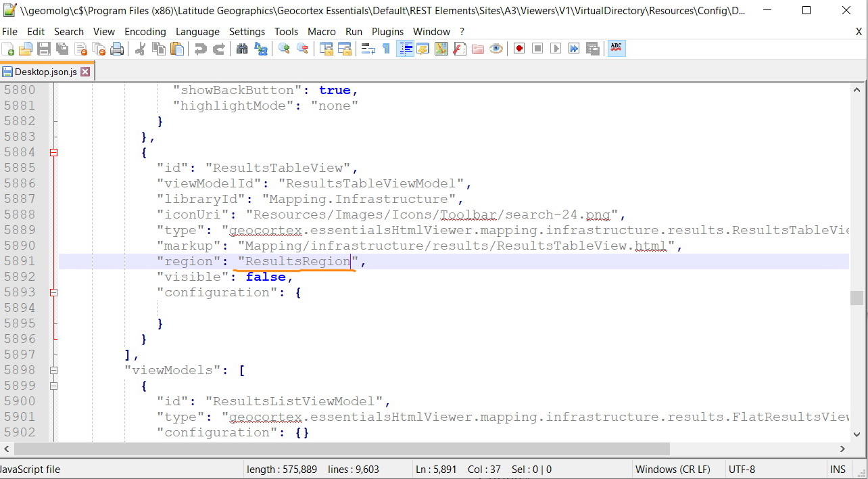
Task: Click the Zoom Out magnifier icon
Action: pyautogui.click(x=302, y=49)
